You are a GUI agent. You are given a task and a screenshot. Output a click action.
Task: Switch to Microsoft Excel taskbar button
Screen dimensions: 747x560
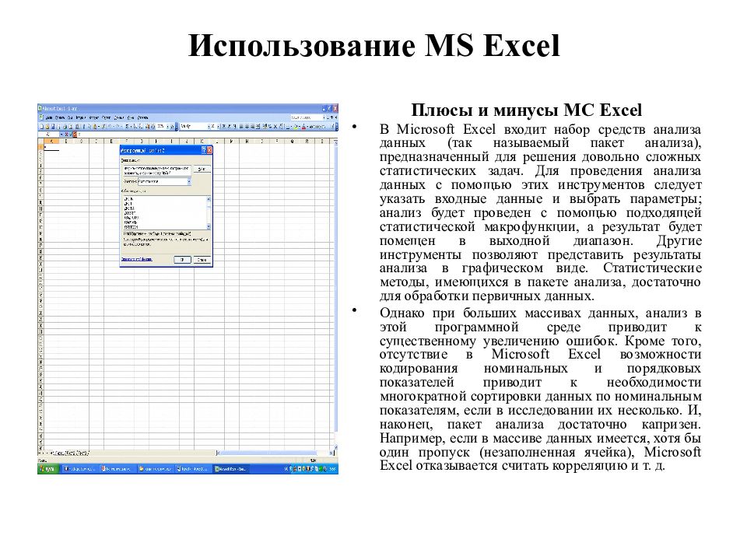click(x=232, y=469)
